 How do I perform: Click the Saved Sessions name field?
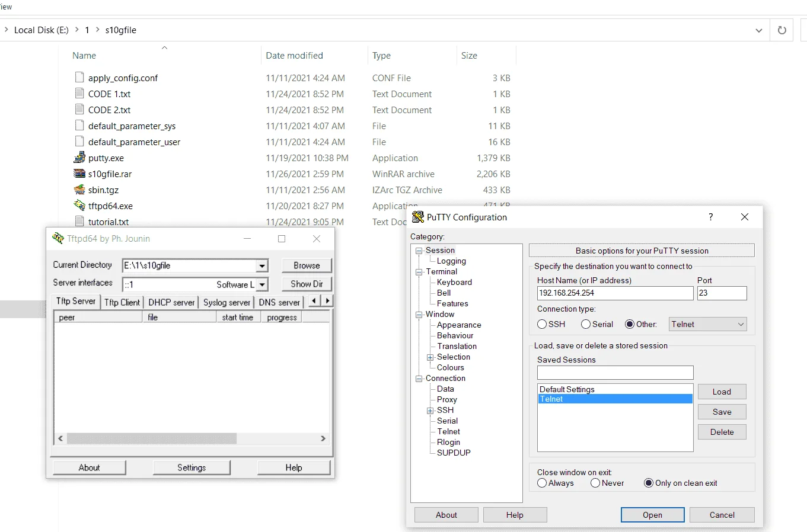click(x=615, y=372)
